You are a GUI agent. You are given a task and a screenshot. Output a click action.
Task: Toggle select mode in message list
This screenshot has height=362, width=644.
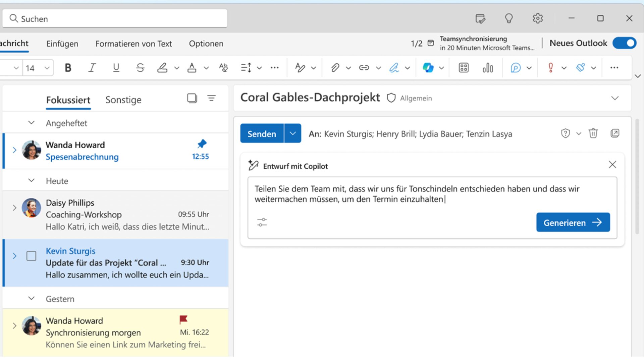coord(192,98)
